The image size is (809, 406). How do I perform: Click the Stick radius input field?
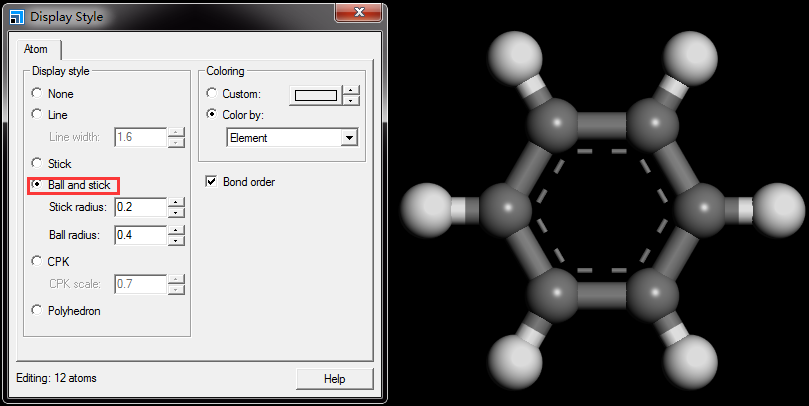click(x=141, y=207)
